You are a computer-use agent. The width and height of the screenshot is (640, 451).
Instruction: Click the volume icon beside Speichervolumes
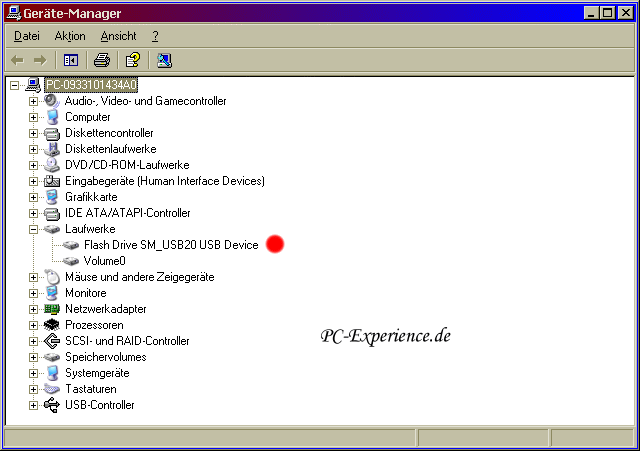click(52, 357)
